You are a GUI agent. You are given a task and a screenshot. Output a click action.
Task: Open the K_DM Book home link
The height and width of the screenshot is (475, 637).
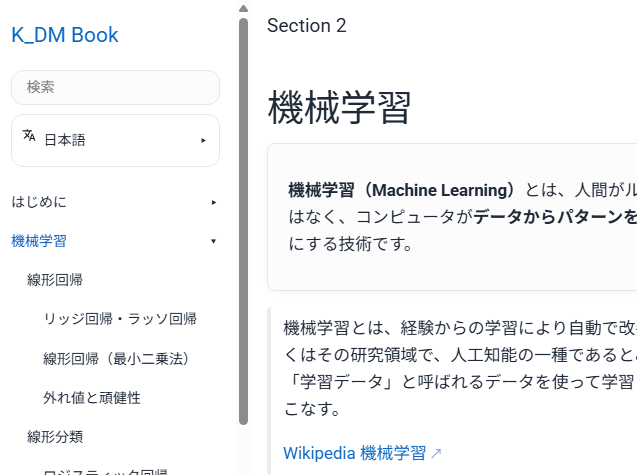[x=65, y=35]
